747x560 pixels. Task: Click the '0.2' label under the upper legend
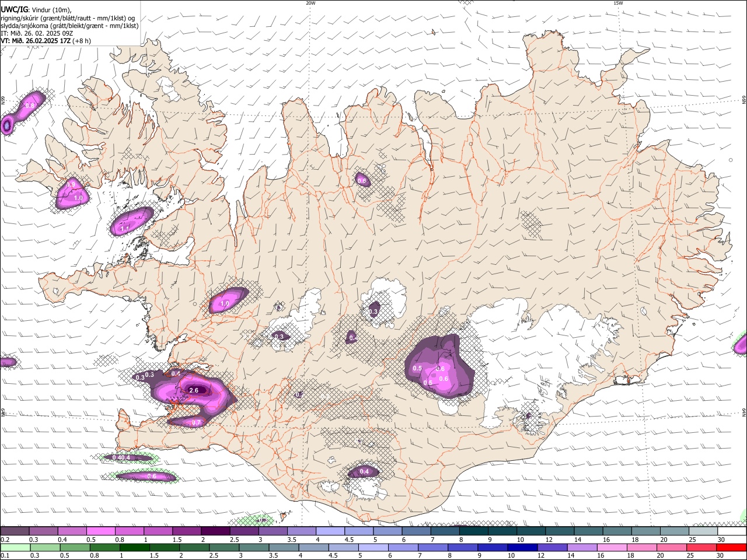(5, 540)
